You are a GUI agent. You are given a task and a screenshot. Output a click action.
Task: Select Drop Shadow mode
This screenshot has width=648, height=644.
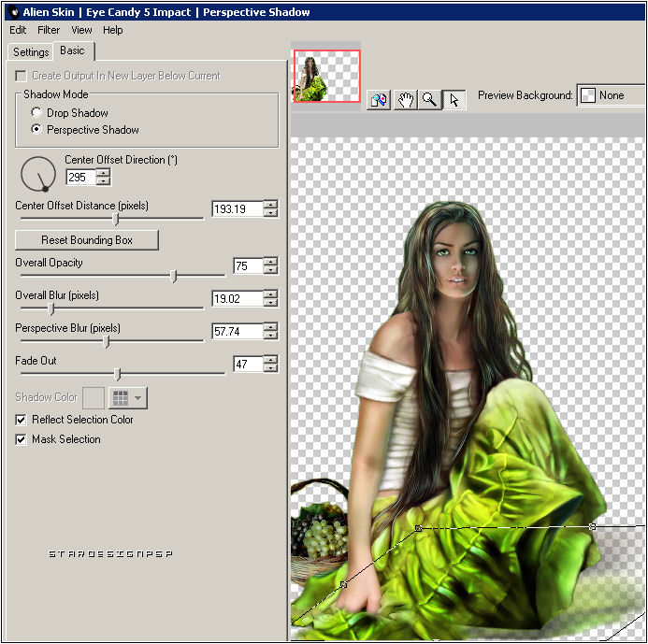(x=36, y=112)
